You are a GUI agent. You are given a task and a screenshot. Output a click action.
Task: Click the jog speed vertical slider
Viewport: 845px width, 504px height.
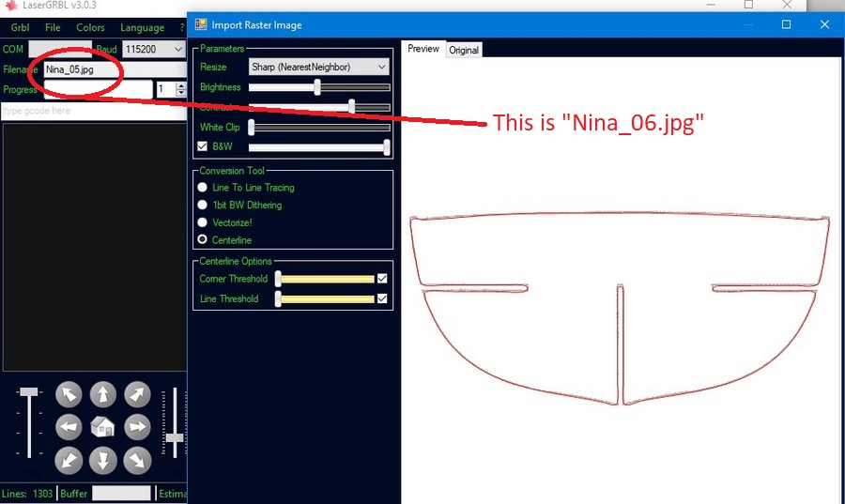tap(28, 424)
